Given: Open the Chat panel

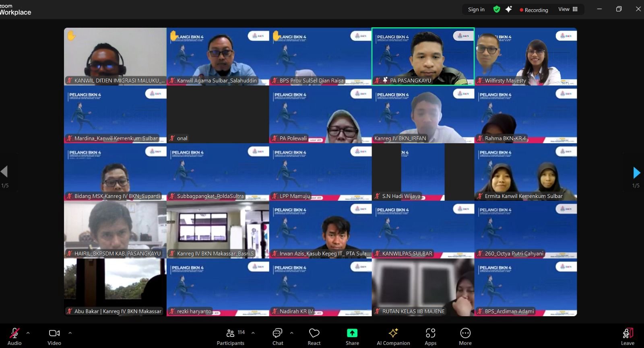Looking at the screenshot, I should [277, 337].
